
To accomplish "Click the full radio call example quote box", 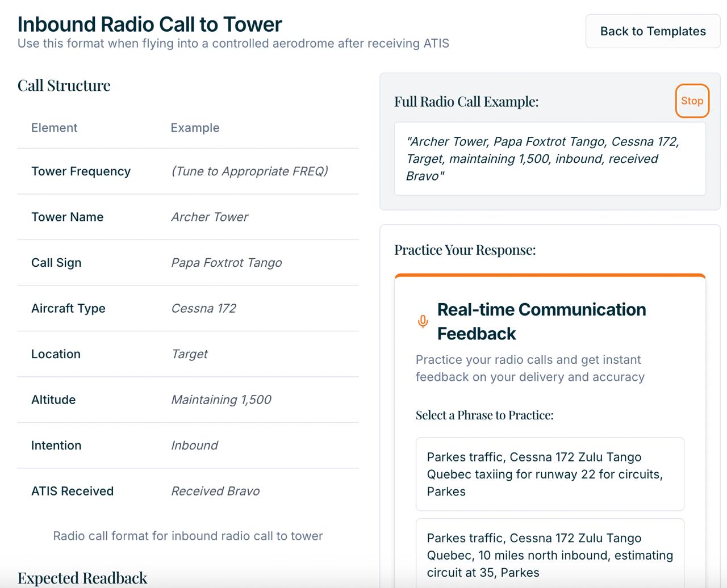I will pos(549,159).
